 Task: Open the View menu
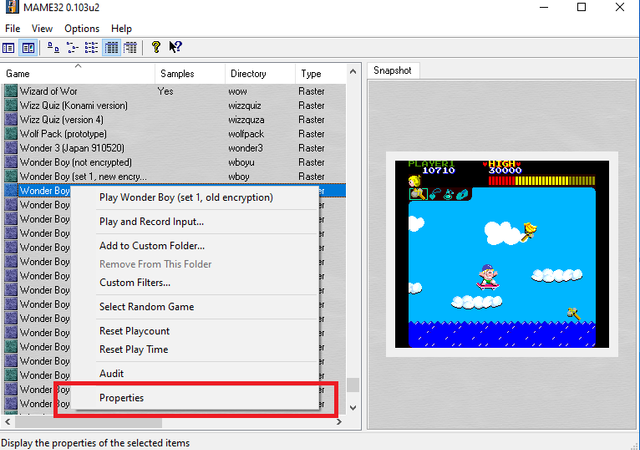coord(42,29)
